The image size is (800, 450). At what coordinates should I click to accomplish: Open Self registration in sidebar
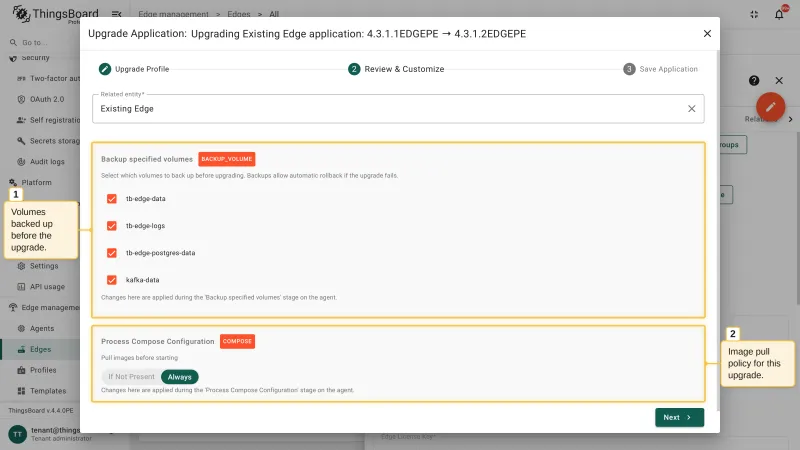point(47,120)
